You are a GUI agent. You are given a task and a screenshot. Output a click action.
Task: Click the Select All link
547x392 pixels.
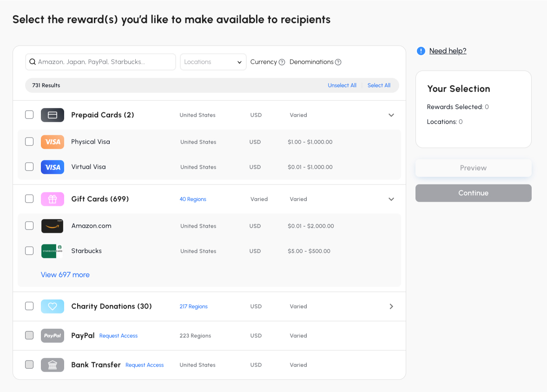[x=379, y=85]
